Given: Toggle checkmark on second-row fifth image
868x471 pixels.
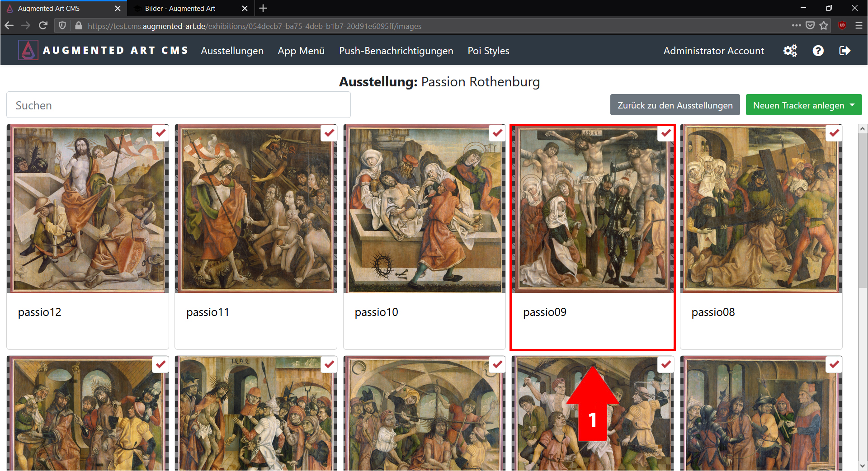Looking at the screenshot, I should click(x=834, y=364).
